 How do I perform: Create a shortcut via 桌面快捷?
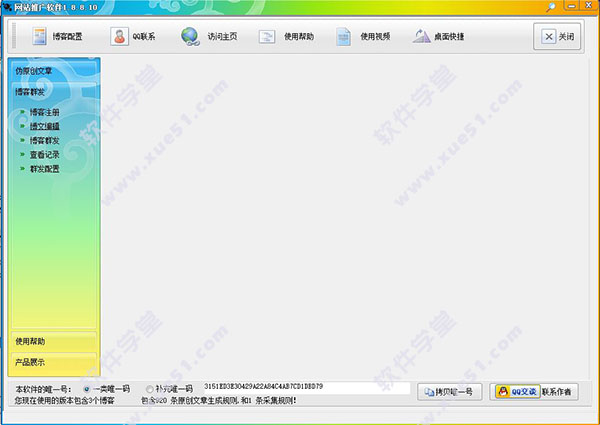point(439,37)
